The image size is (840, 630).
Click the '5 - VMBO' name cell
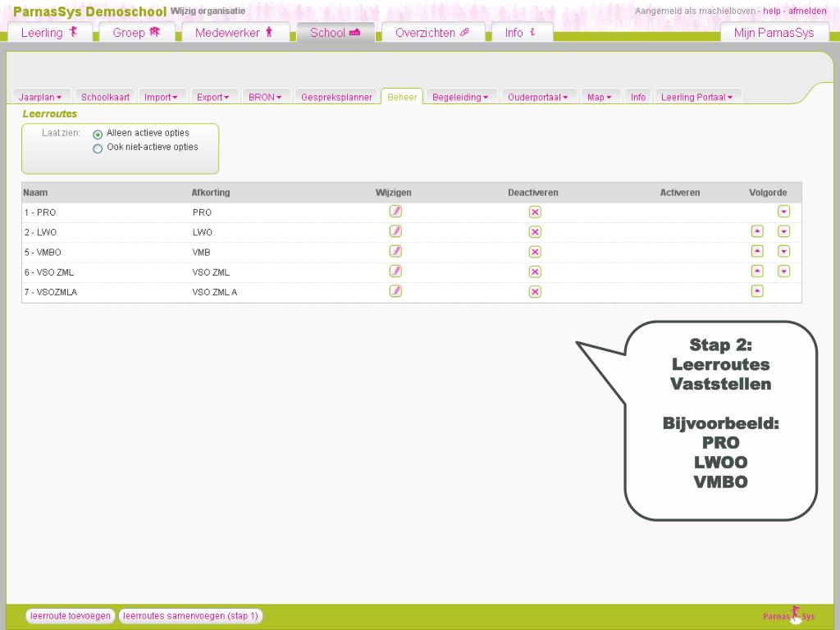click(x=43, y=252)
